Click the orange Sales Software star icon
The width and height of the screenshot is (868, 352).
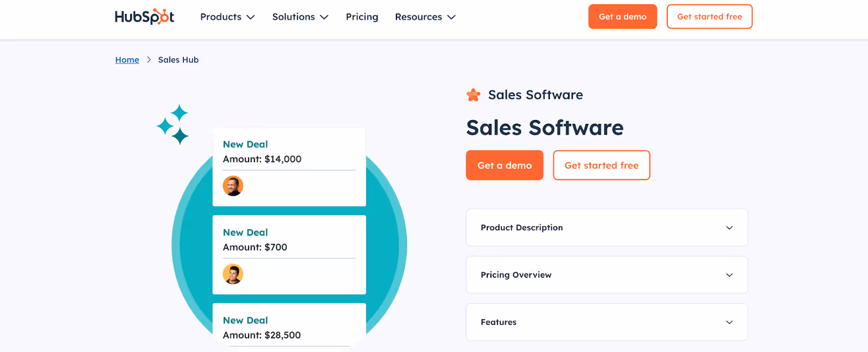474,95
